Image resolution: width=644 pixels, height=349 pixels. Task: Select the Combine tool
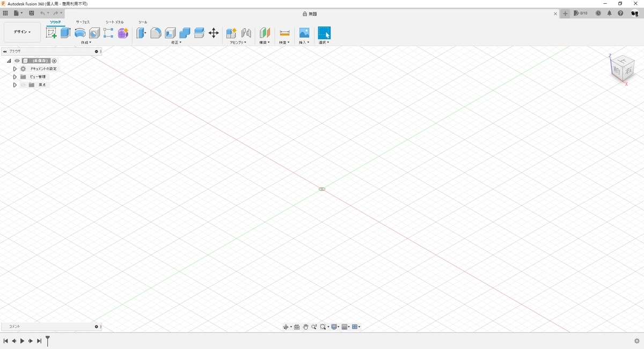point(185,33)
